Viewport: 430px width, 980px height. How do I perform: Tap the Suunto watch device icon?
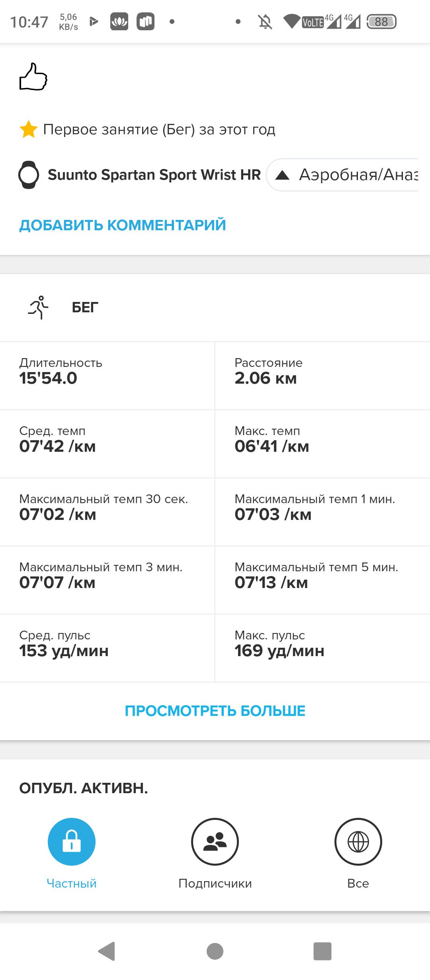click(x=29, y=174)
